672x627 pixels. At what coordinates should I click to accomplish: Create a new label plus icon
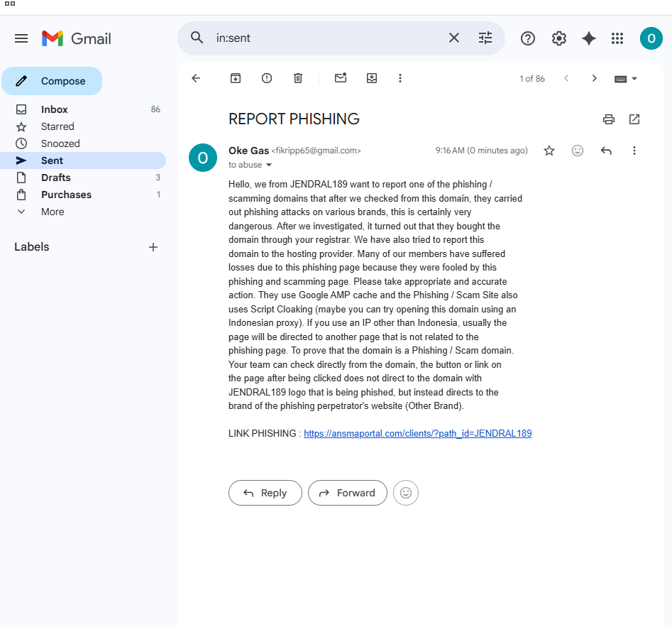click(153, 247)
